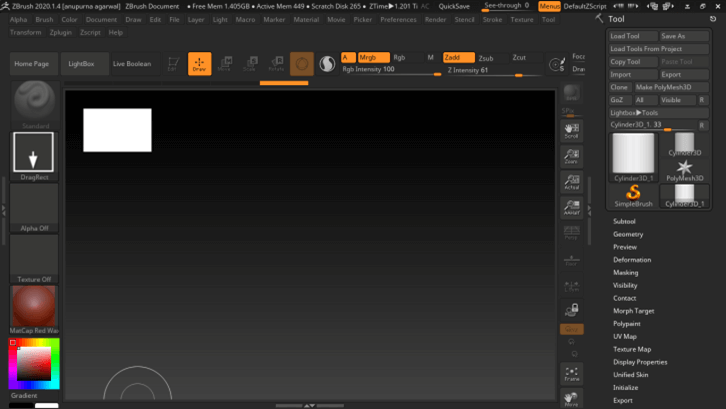Expand the Polypaint section
The width and height of the screenshot is (726, 409).
point(626,324)
